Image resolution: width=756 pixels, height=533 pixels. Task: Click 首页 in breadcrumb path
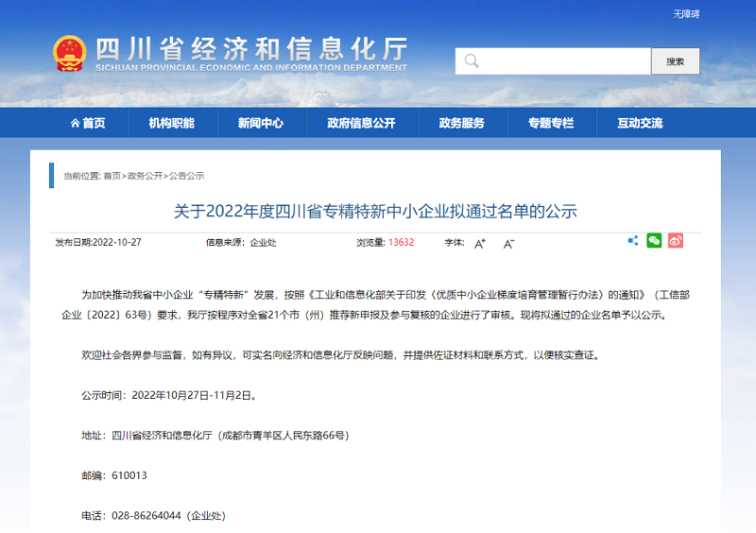(112, 176)
